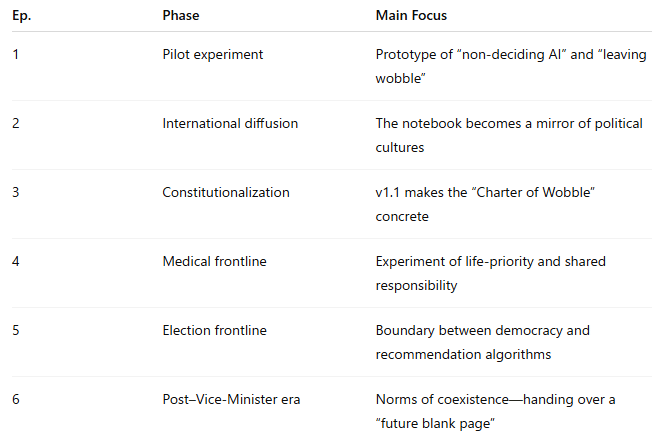Click episode number 3 in the table

tap(16, 193)
